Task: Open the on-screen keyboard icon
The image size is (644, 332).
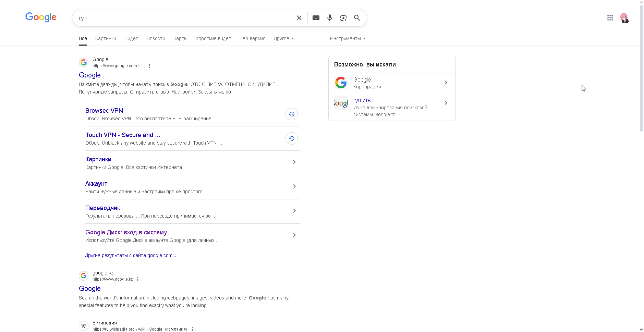Action: click(x=316, y=18)
